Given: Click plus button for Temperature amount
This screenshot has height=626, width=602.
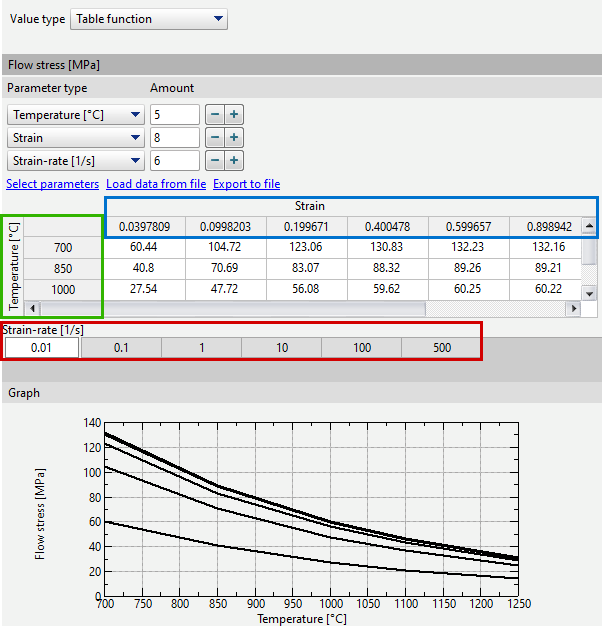Looking at the screenshot, I should click(x=233, y=115).
